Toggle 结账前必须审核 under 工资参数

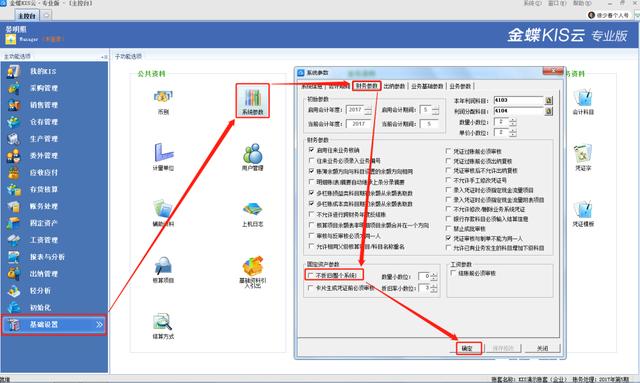[453, 273]
